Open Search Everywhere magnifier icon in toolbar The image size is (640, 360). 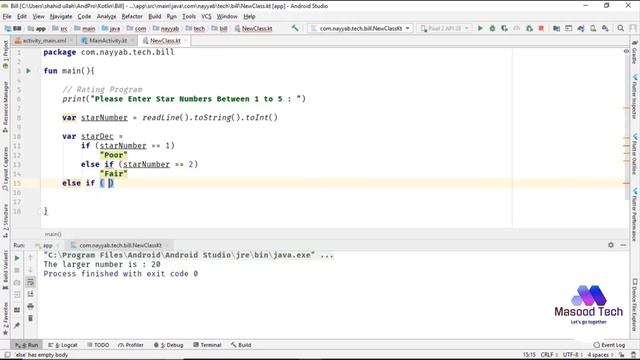point(620,28)
